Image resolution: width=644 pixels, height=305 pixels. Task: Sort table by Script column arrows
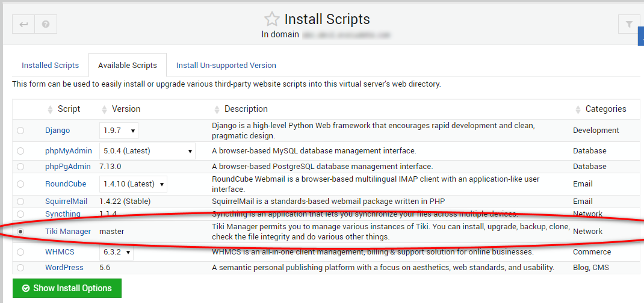50,109
